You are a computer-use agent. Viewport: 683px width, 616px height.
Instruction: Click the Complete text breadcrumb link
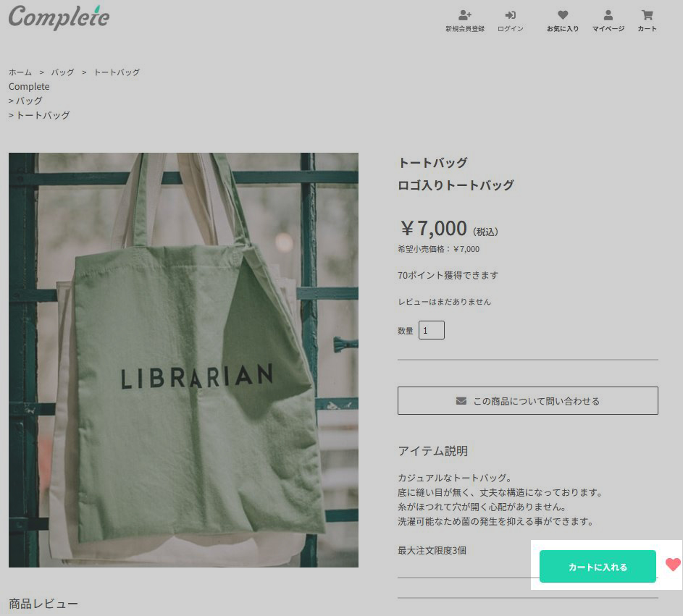(x=29, y=87)
